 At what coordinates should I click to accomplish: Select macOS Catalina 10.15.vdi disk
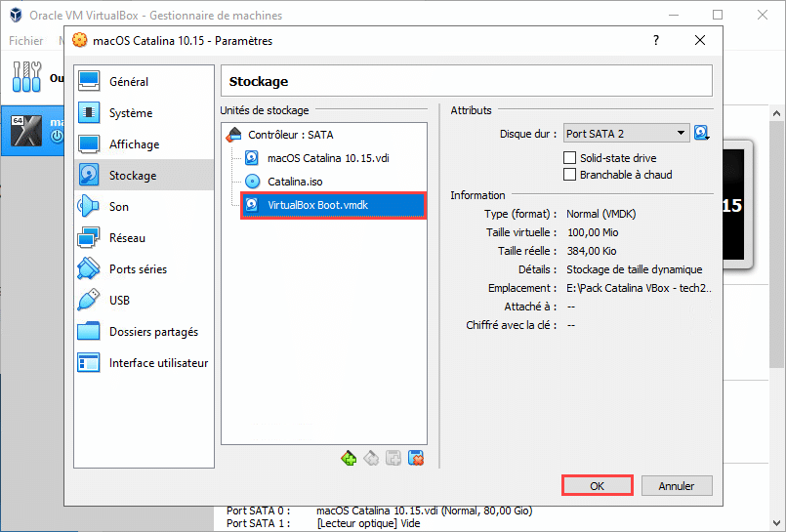[328, 158]
